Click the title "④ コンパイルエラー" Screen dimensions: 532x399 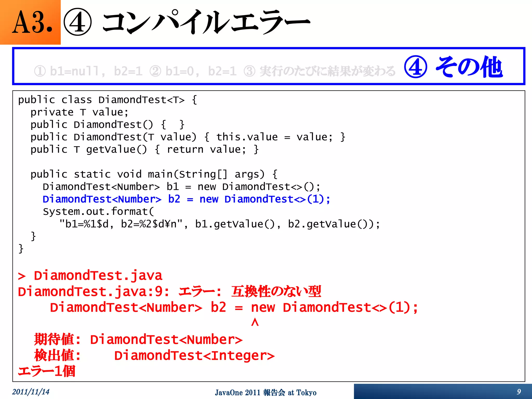187,22
